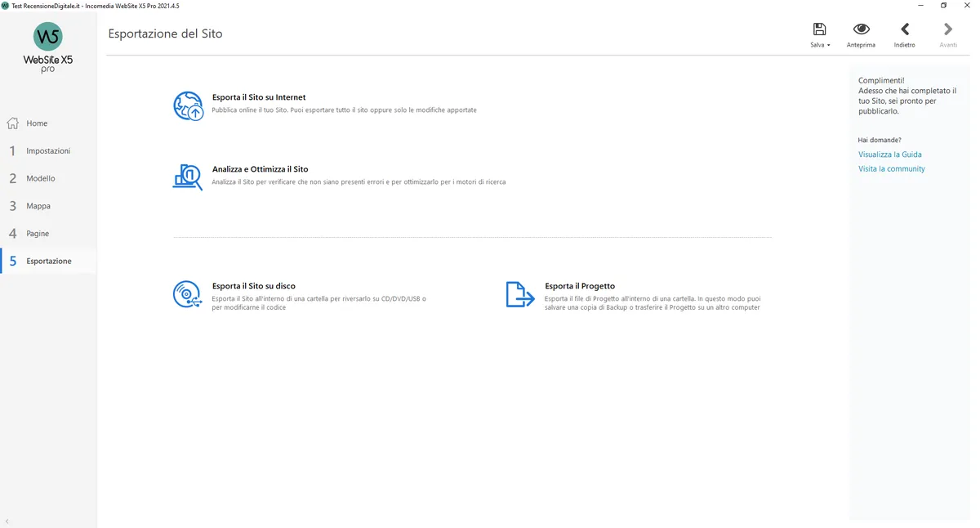Click the Home house icon in sidebar

point(13,123)
